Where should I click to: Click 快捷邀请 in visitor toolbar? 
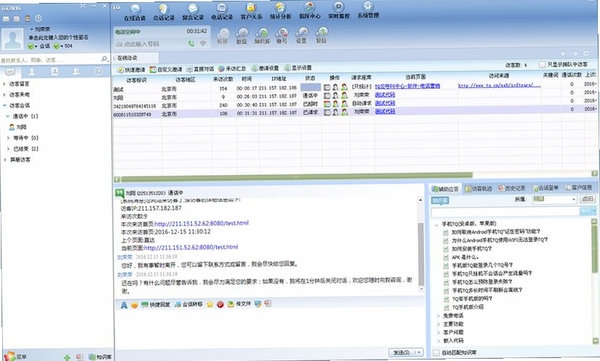pyautogui.click(x=131, y=70)
